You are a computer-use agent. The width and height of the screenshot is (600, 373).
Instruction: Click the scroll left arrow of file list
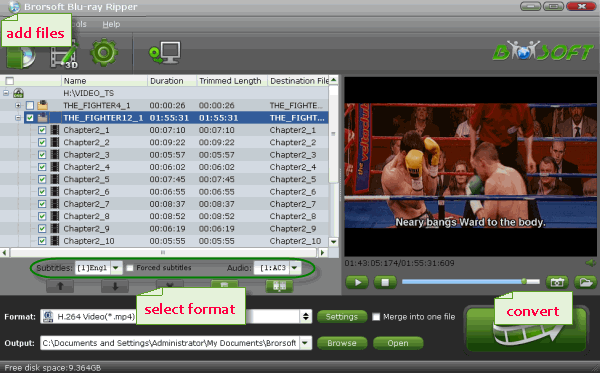tap(5, 252)
